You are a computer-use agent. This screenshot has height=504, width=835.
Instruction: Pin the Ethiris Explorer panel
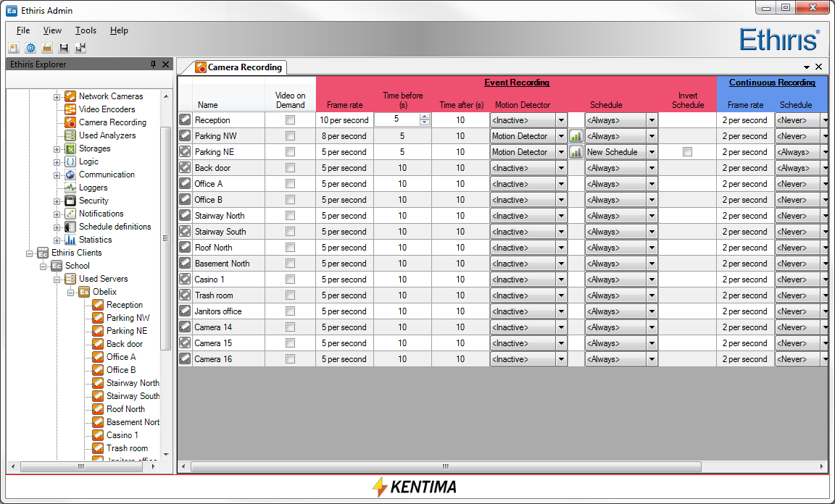(x=154, y=64)
